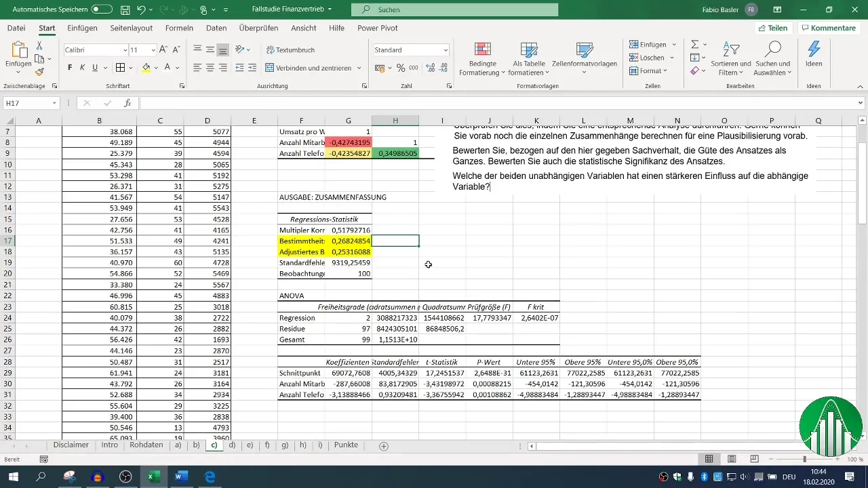
Task: Click the Sortieren und Filtern icon
Action: coord(731,49)
